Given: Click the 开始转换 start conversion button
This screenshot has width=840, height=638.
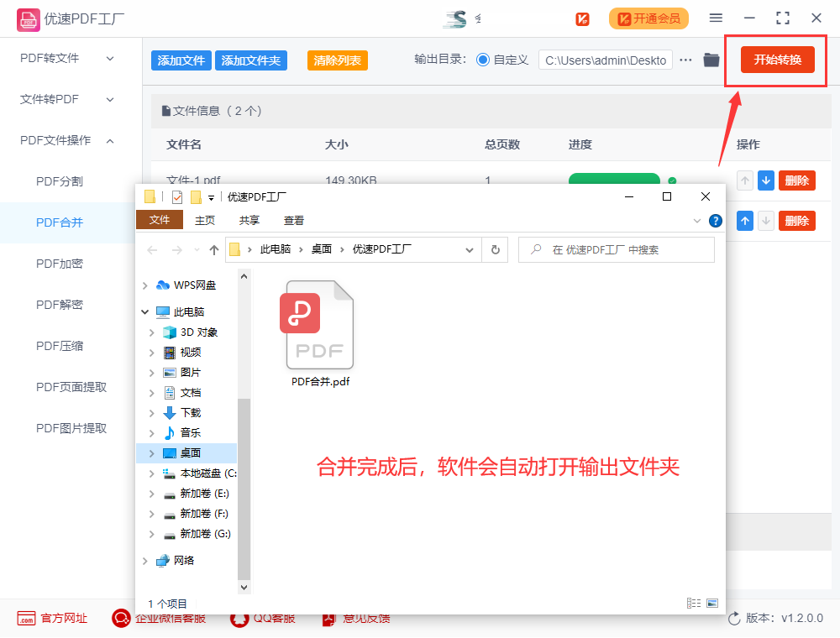Looking at the screenshot, I should (777, 60).
